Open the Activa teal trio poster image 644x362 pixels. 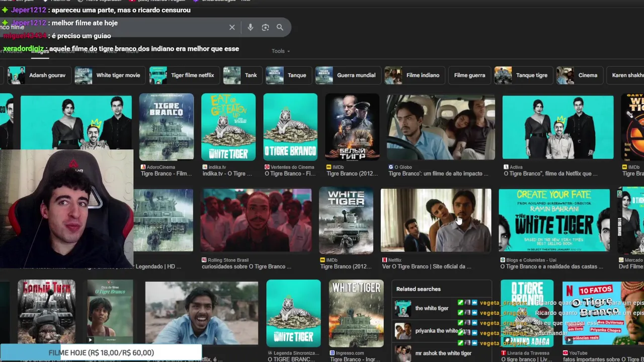(558, 128)
